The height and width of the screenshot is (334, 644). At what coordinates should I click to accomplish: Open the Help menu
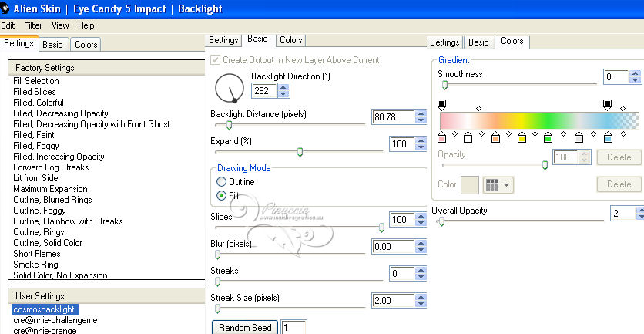tap(86, 25)
